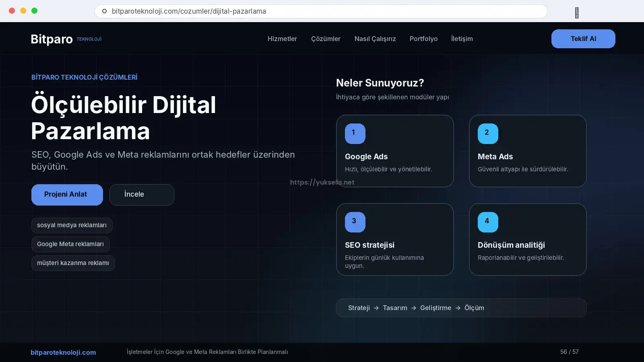Click the İncele button
Image resolution: width=644 pixels, height=362 pixels.
tap(142, 195)
